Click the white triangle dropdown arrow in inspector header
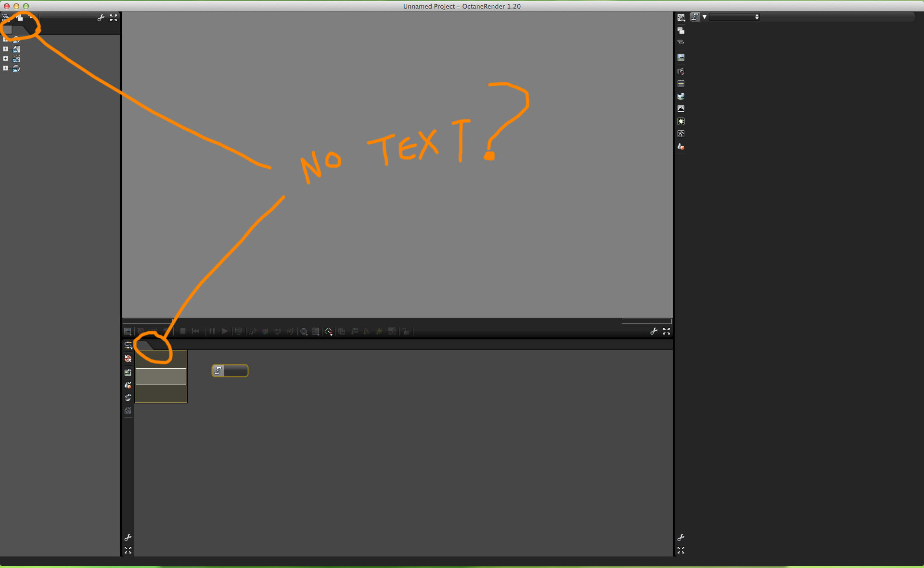The width and height of the screenshot is (924, 568). (705, 17)
